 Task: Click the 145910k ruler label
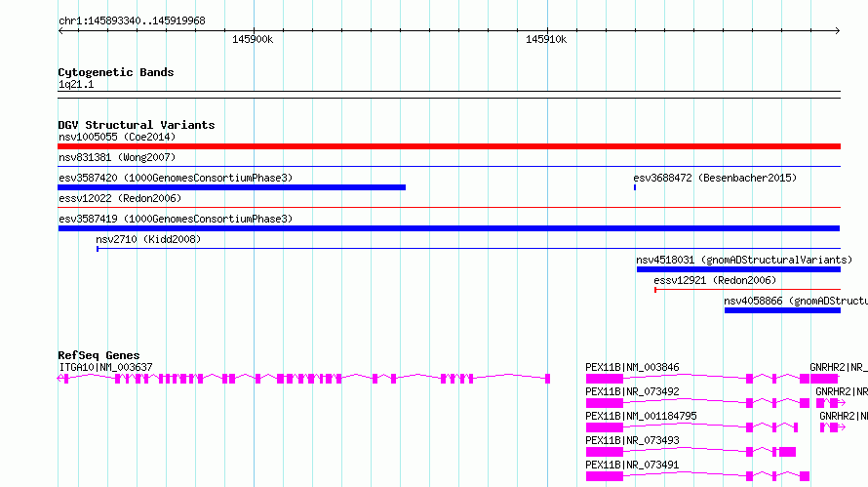coord(546,39)
